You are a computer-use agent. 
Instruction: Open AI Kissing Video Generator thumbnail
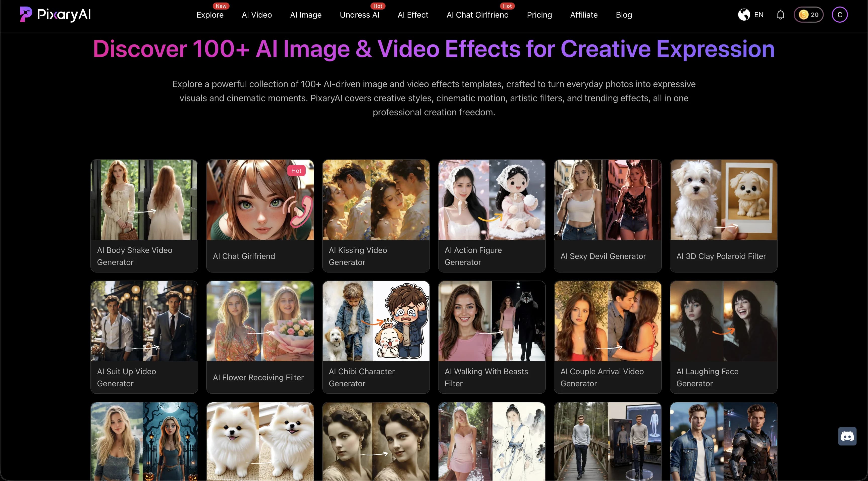click(x=376, y=199)
